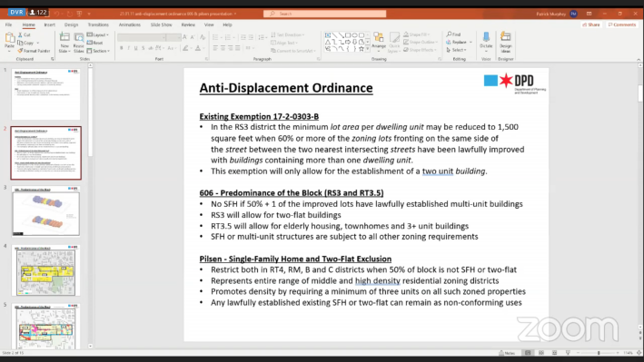
Task: Click Fit slide to window icon
Action: [639, 353]
